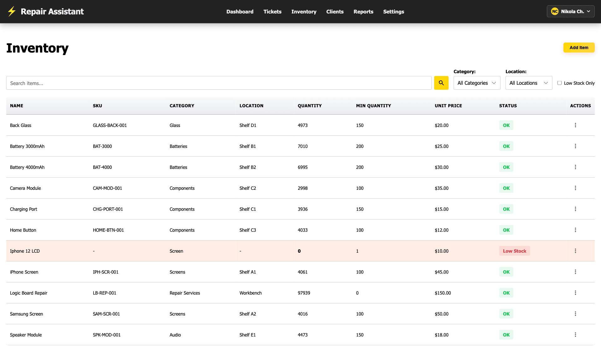
Task: Click the OK status badge for Battery 3000mAh
Action: click(506, 146)
